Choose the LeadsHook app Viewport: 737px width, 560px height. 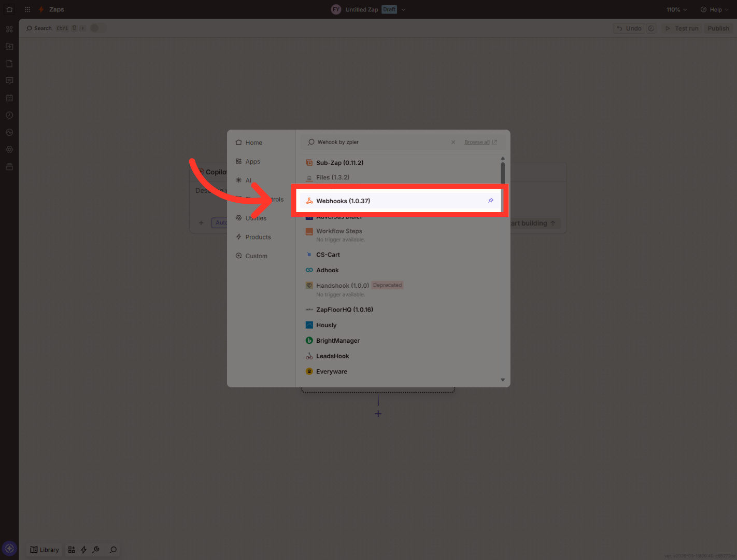tap(333, 356)
